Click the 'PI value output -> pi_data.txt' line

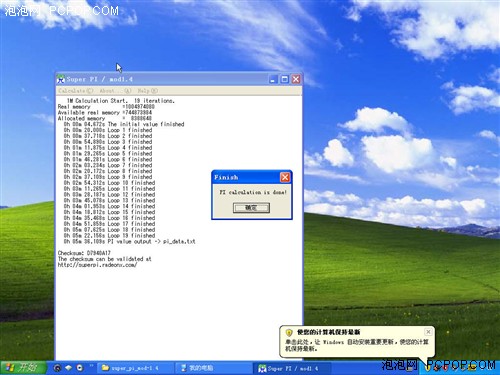tap(129, 241)
